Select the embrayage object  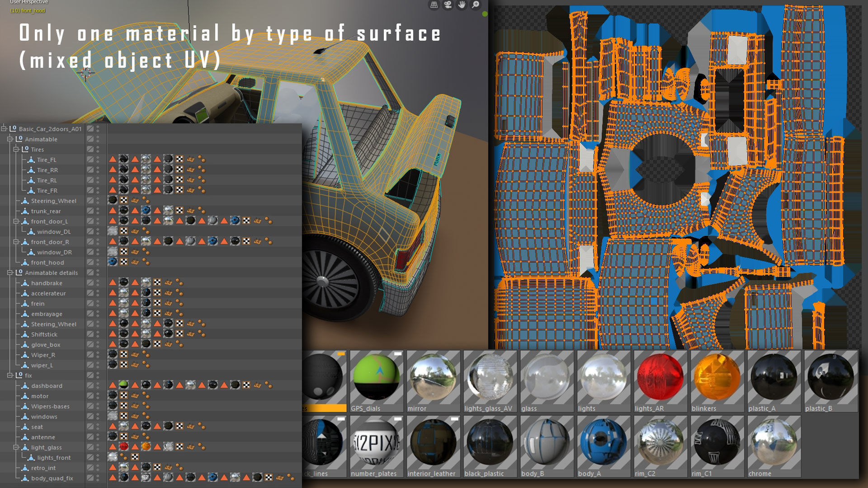pos(47,314)
